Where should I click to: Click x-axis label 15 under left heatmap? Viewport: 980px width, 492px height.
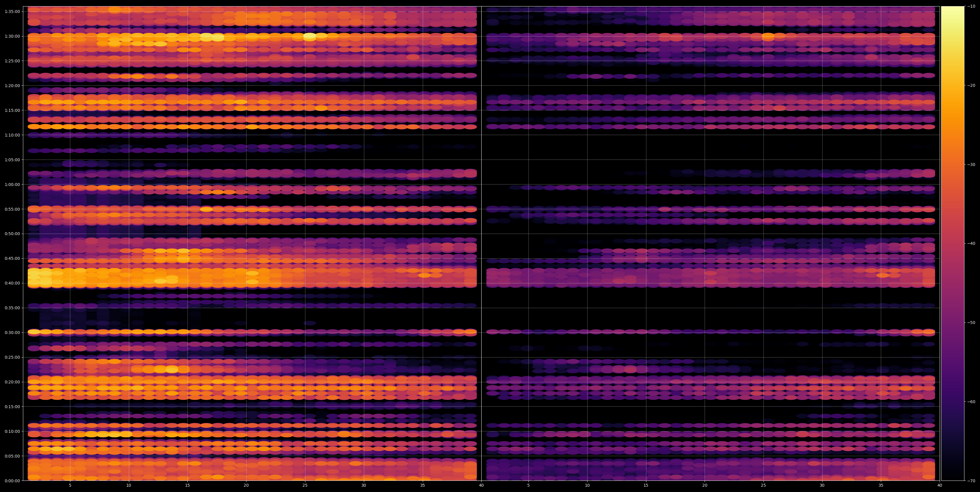pos(187,486)
